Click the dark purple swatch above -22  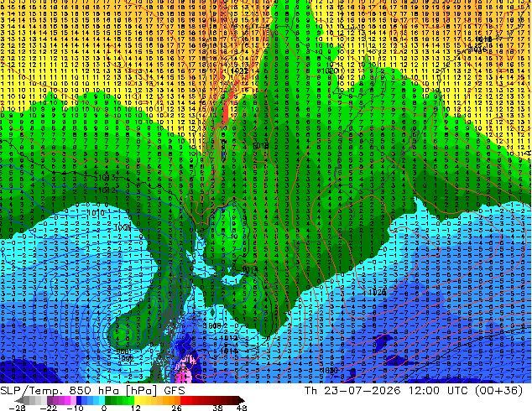[x=50, y=400]
